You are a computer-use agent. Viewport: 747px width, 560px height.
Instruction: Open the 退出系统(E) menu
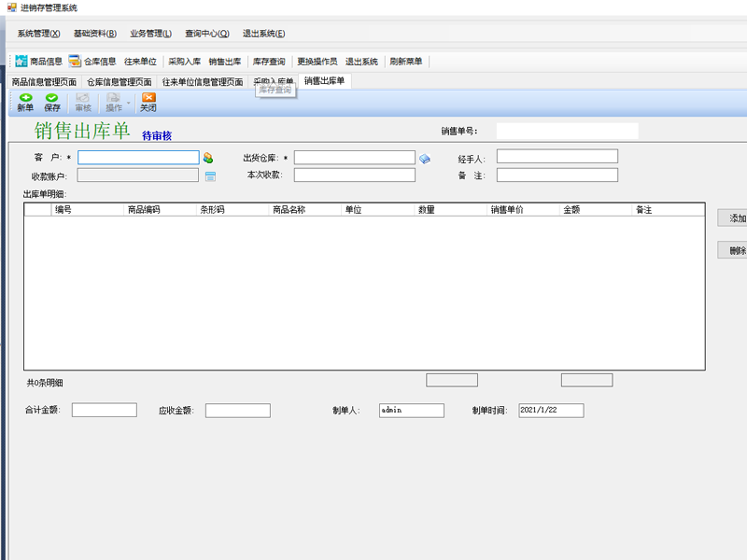[264, 34]
